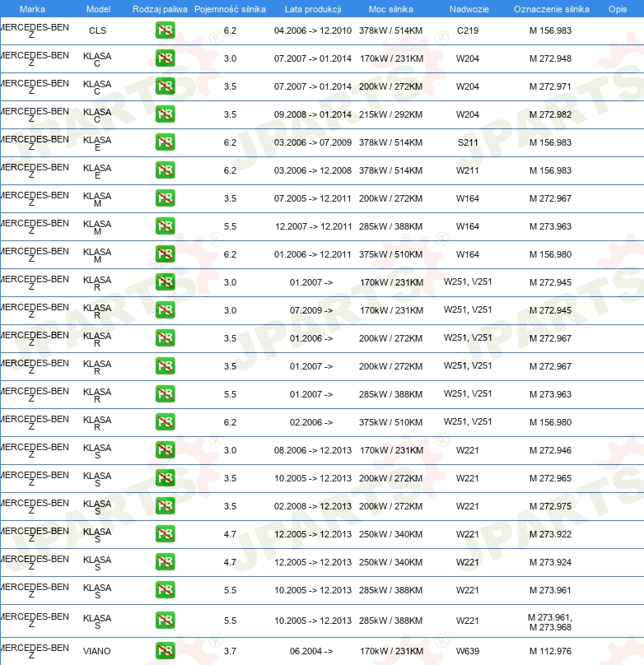Select engine code M 112.976 cell
This screenshot has height=665, width=644.
(x=550, y=651)
